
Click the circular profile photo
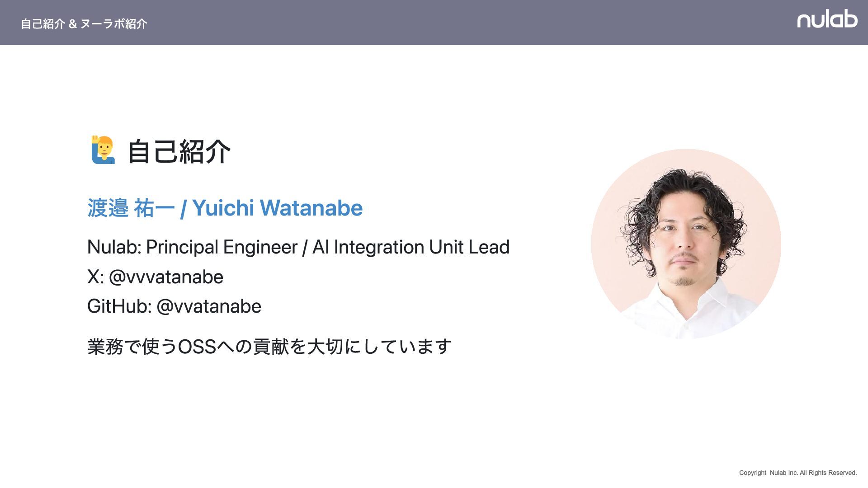686,244
